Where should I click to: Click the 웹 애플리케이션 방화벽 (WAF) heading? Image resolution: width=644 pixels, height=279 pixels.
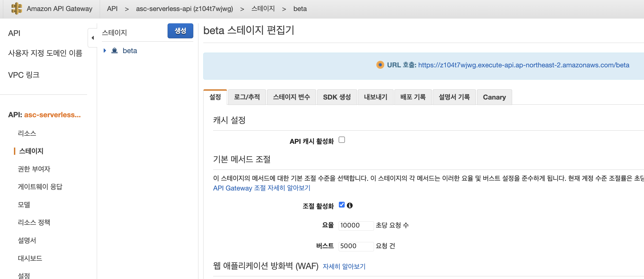[x=266, y=266]
